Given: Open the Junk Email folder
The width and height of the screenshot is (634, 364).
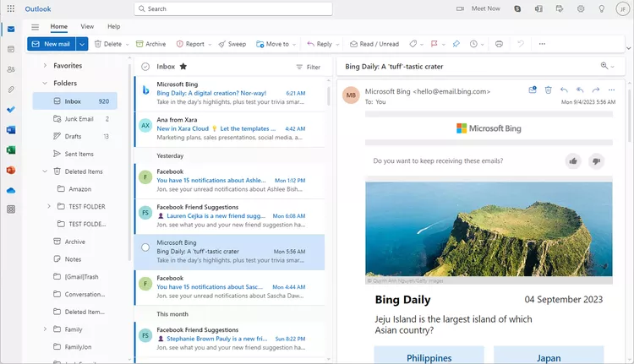Looking at the screenshot, I should point(74,119).
